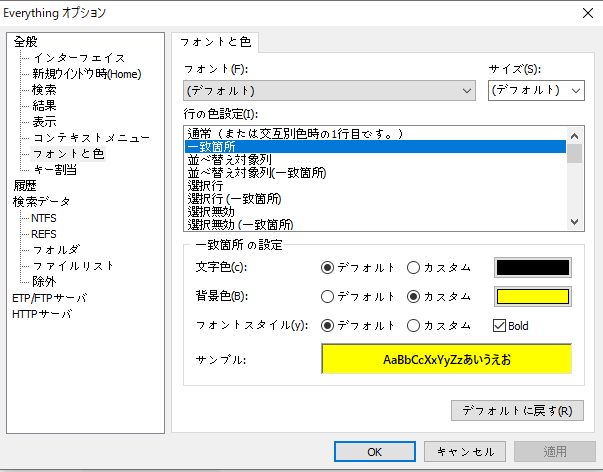The image size is (603, 472).
Task: Click the list scrollbar up arrow
Action: (x=575, y=136)
